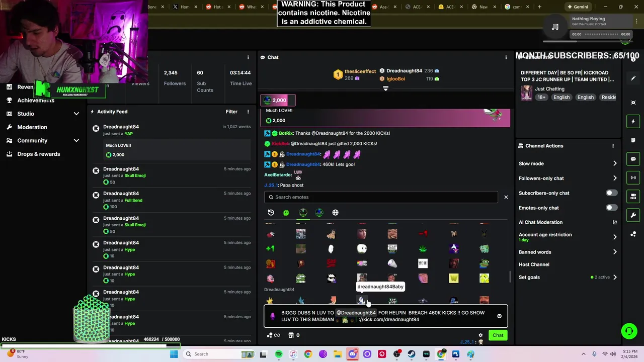Screen dimensions: 644x362
Task: Toggle the chat bubble panel icon
Action: click(x=633, y=159)
